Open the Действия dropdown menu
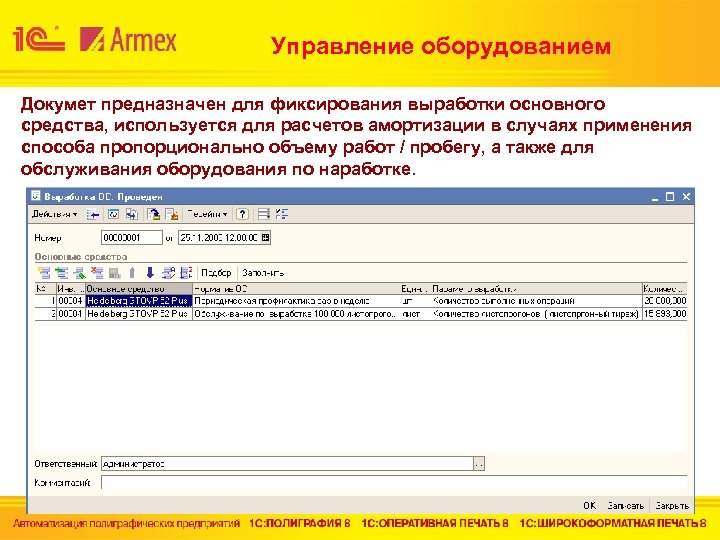 point(54,214)
